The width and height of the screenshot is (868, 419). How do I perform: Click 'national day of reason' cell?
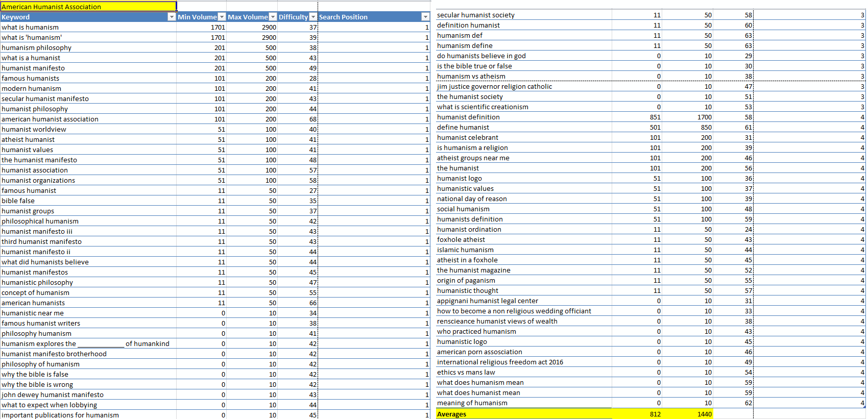523,199
